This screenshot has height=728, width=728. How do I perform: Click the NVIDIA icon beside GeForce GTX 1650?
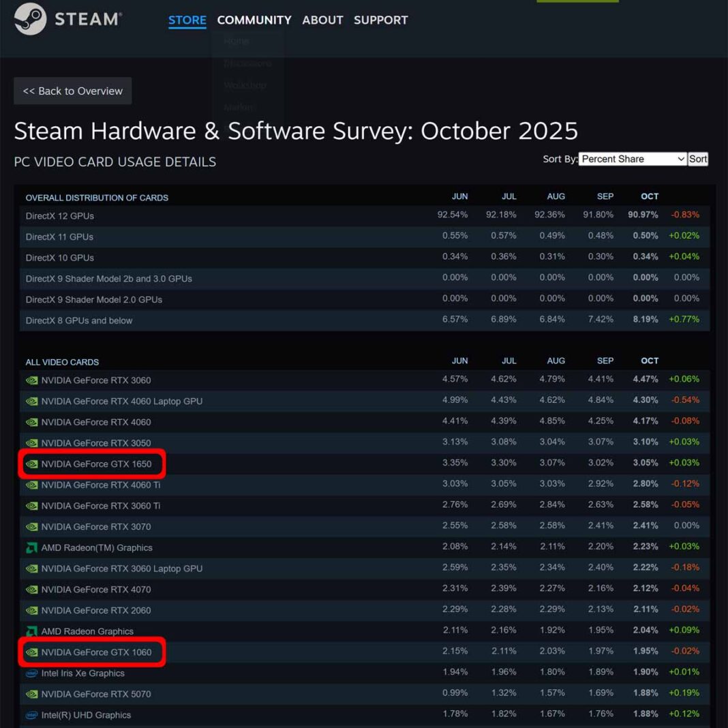pyautogui.click(x=31, y=464)
